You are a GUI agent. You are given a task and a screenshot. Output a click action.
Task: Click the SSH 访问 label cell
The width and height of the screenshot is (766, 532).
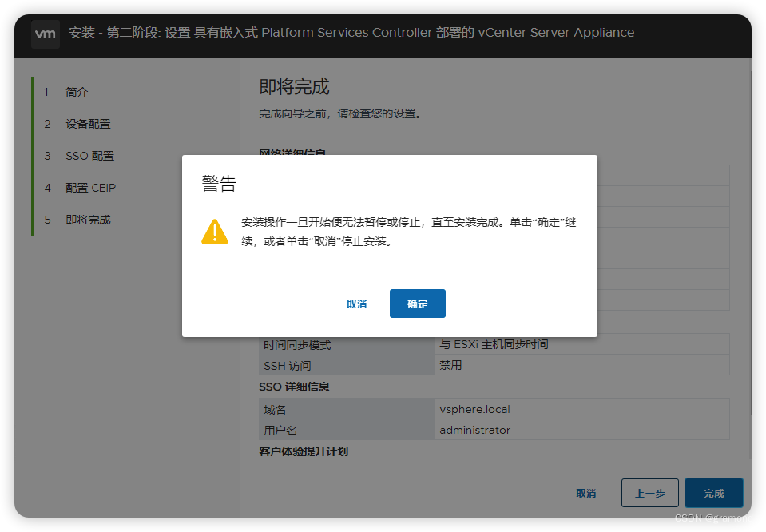coord(347,365)
